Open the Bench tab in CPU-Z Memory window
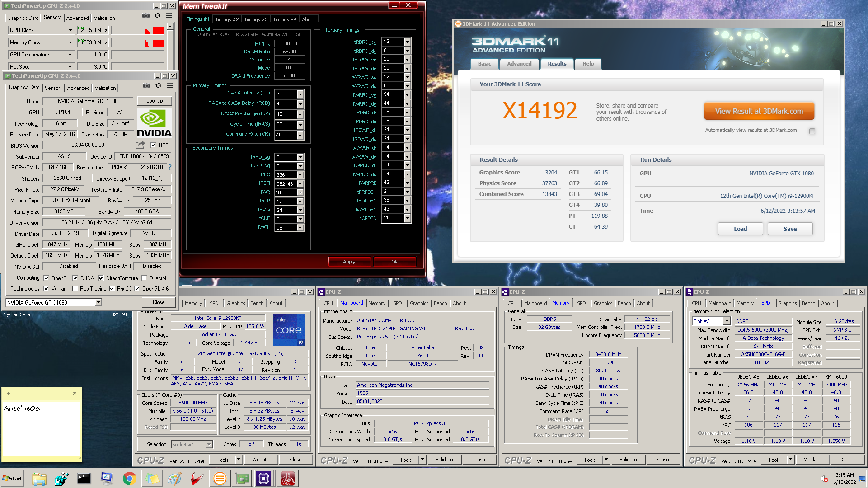 point(624,303)
